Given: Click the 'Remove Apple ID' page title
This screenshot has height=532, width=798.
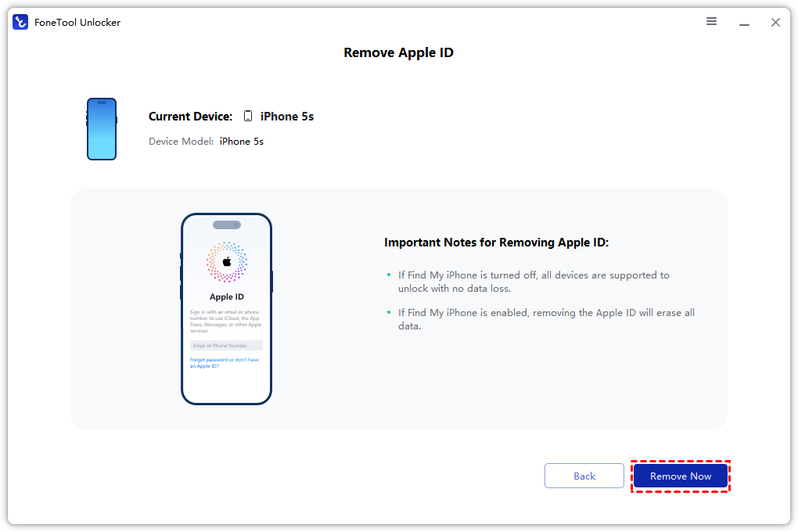Looking at the screenshot, I should pyautogui.click(x=398, y=52).
